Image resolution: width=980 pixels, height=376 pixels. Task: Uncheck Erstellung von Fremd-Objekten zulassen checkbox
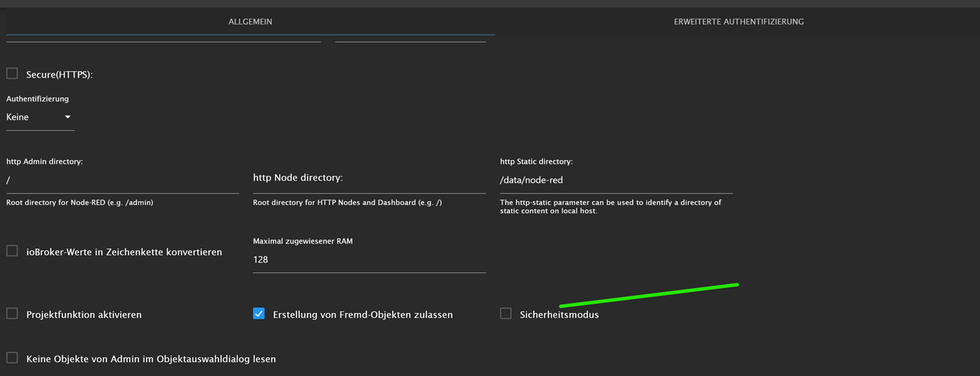[259, 313]
